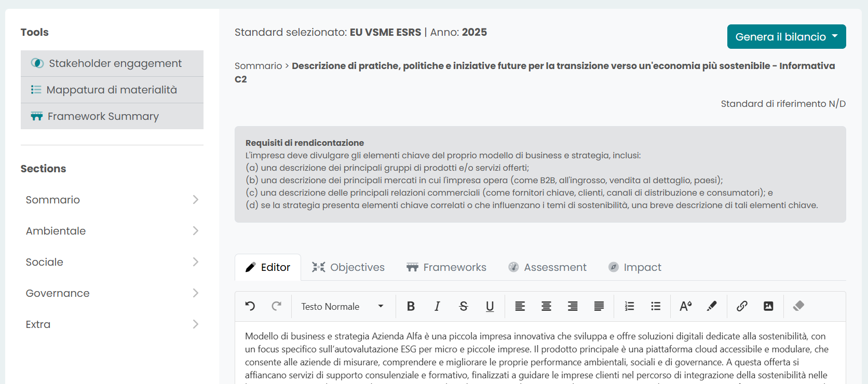The height and width of the screenshot is (384, 868).
Task: Open Framework Summary tool
Action: click(x=112, y=116)
